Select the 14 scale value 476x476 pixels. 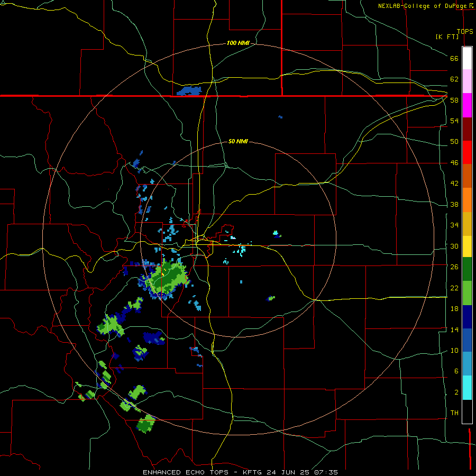tap(454, 329)
